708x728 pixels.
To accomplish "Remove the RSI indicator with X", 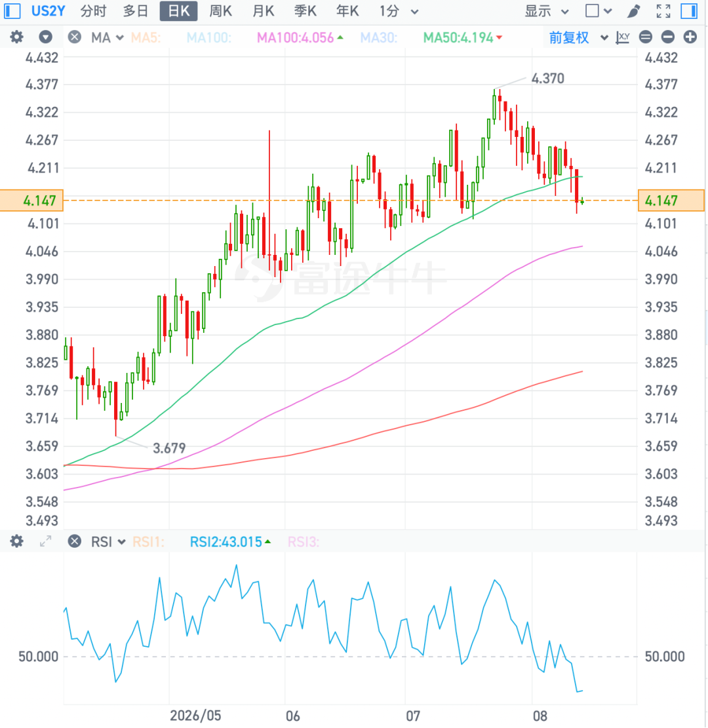I will [x=74, y=541].
